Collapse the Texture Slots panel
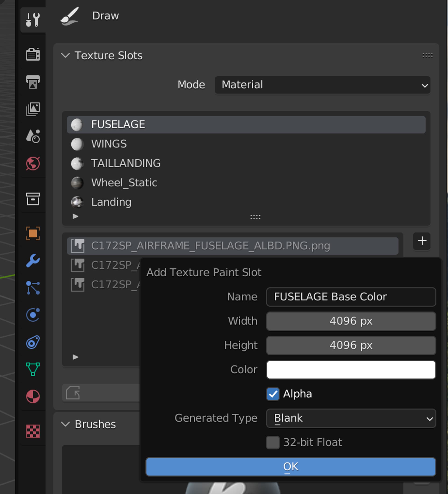 [65, 55]
